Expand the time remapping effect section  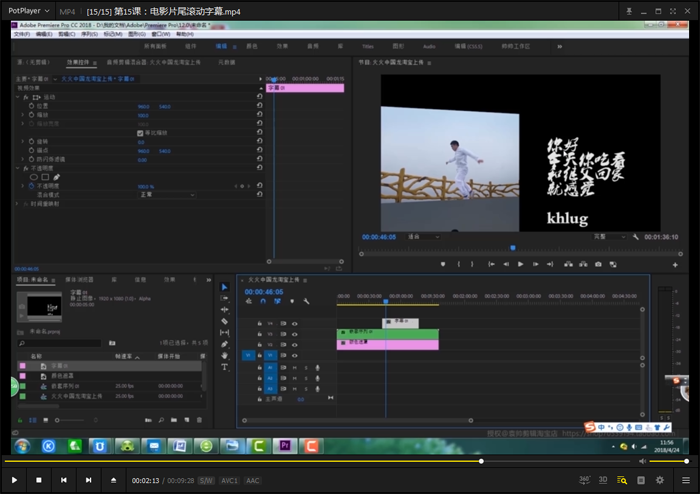point(15,204)
